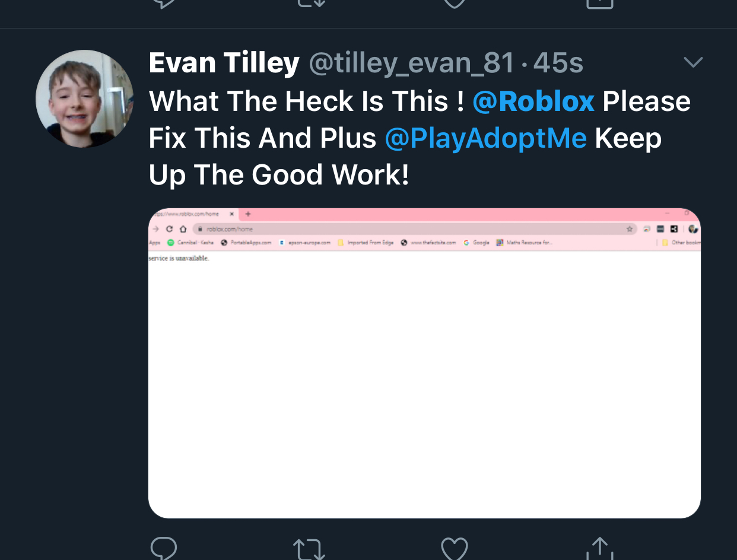Click the Evan Tilley display name
Screen dimensions: 737x560
224,63
